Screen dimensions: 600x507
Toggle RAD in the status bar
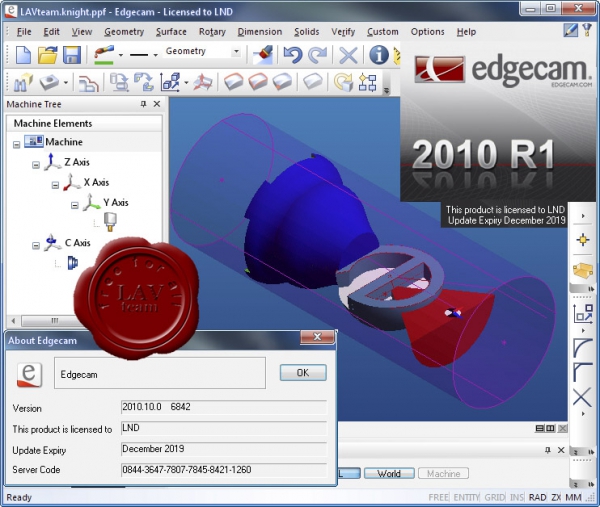click(x=537, y=497)
